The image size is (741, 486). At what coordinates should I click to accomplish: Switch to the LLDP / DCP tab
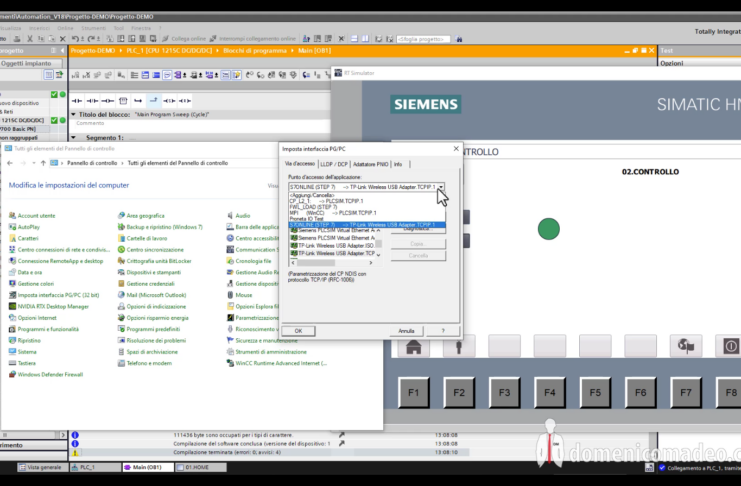tap(334, 164)
